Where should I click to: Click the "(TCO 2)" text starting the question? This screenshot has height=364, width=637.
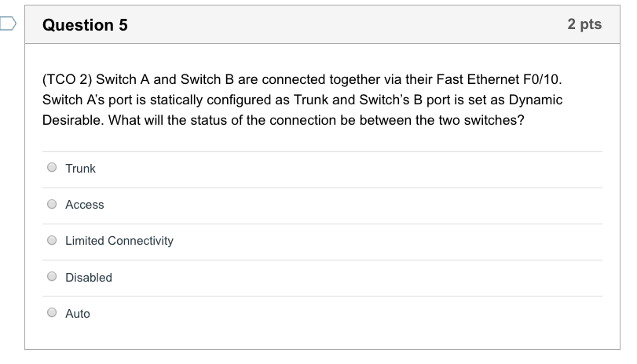[x=67, y=79]
